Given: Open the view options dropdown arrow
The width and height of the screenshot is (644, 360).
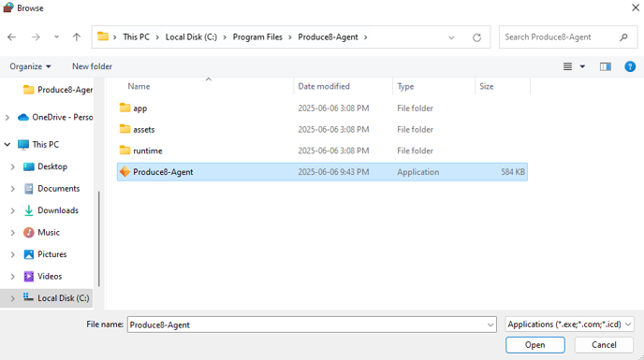Looking at the screenshot, I should coord(582,66).
